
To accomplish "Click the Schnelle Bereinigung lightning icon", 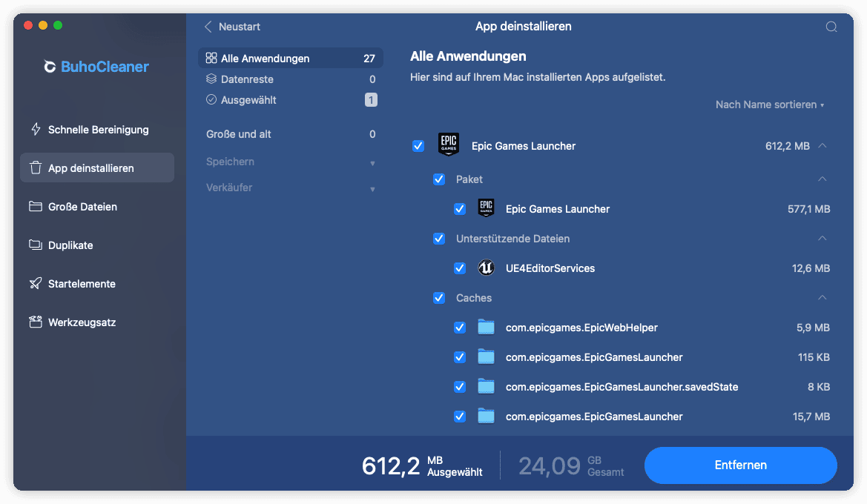I will 36,129.
